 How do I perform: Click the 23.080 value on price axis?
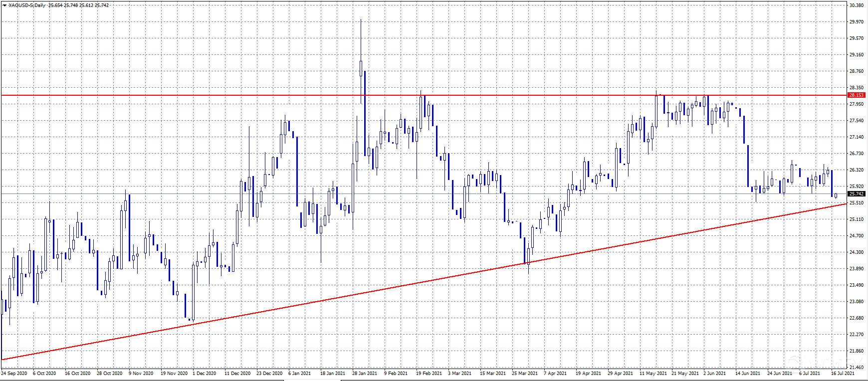click(856, 301)
